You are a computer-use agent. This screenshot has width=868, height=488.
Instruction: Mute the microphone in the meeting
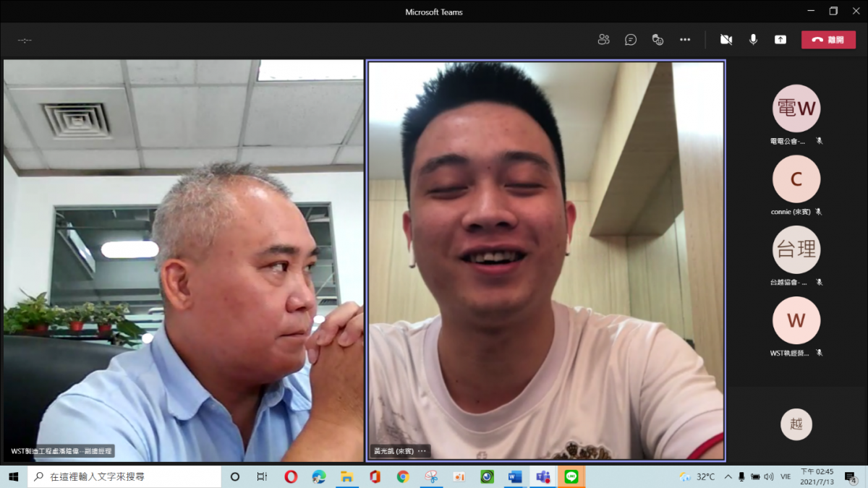tap(753, 40)
